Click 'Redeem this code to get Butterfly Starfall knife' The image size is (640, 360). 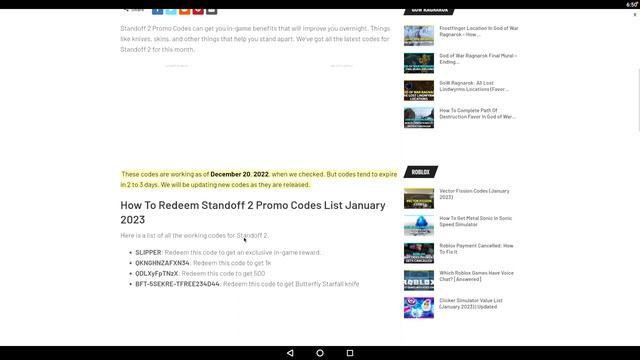point(291,284)
